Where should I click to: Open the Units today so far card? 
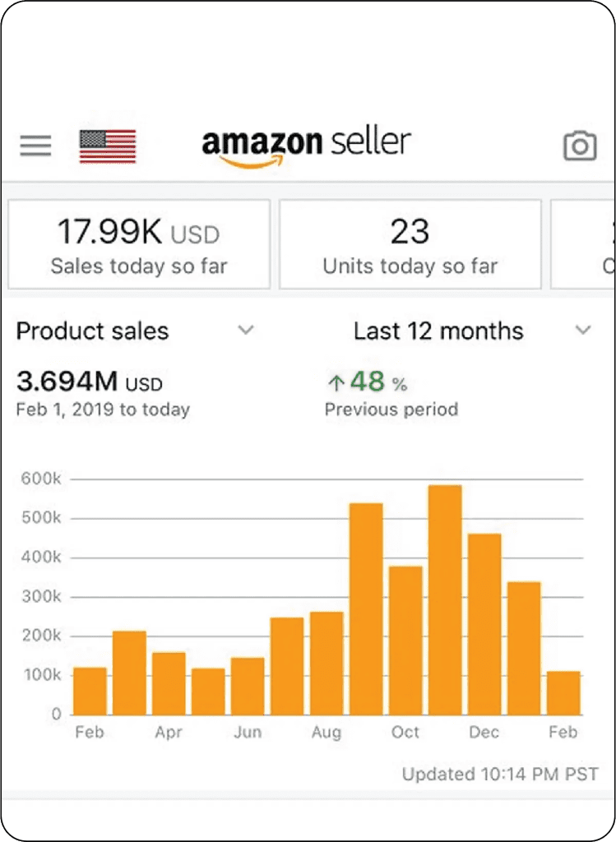point(410,244)
